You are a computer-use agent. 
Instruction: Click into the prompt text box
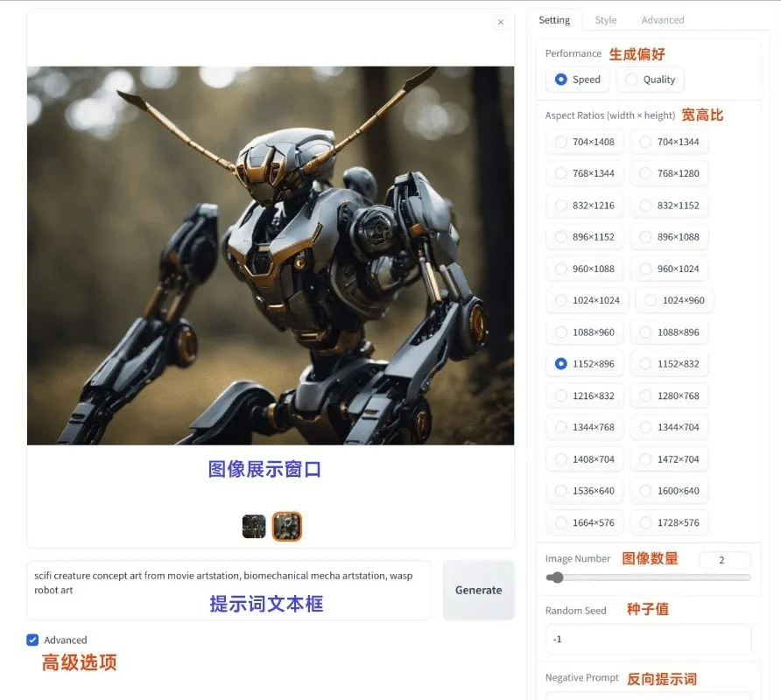[x=228, y=590]
